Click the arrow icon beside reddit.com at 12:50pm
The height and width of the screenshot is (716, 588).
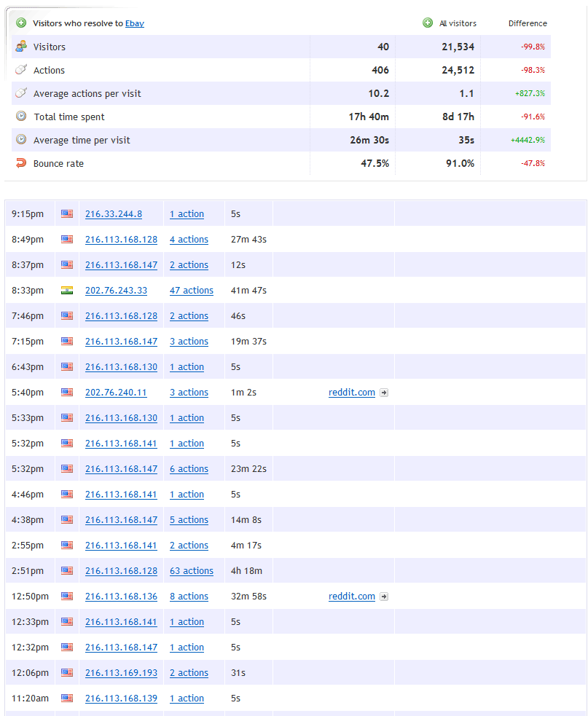[384, 597]
